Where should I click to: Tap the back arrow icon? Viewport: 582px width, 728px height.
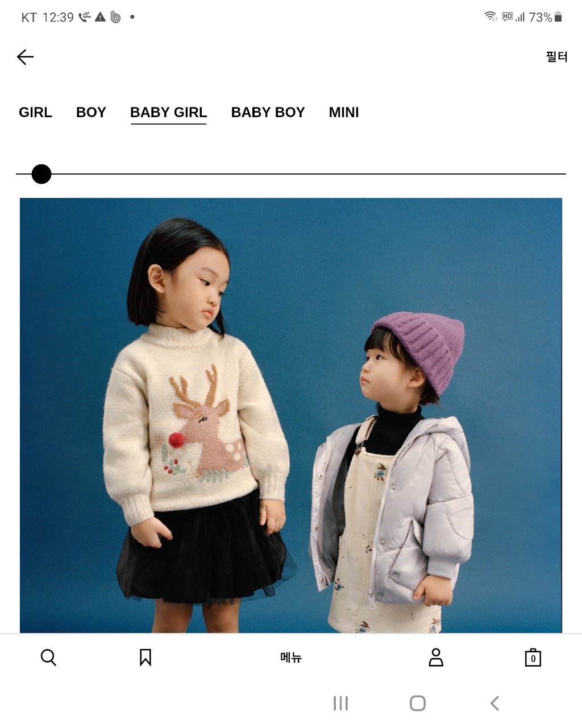tap(25, 57)
